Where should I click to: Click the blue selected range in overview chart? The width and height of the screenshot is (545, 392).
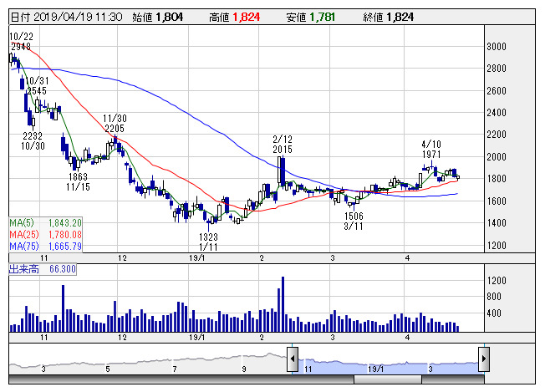[x=388, y=368]
